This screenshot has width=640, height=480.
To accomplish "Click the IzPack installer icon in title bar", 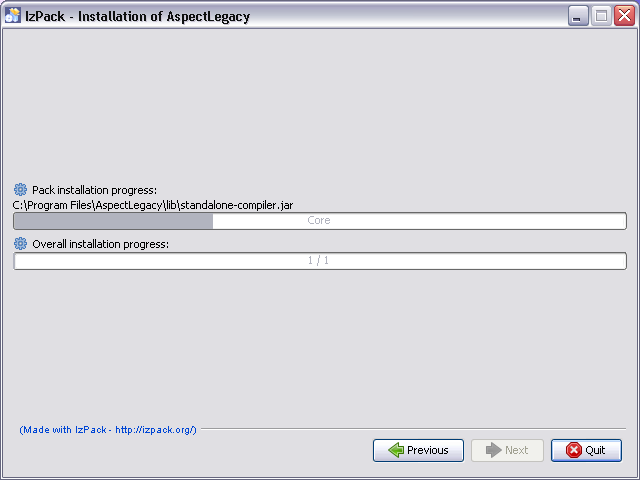I will tap(13, 16).
